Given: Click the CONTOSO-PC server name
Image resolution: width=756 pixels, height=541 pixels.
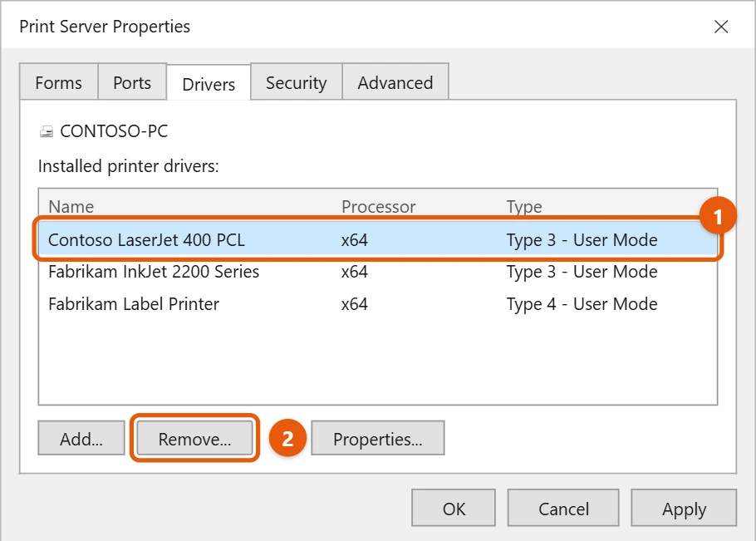Looking at the screenshot, I should point(114,131).
